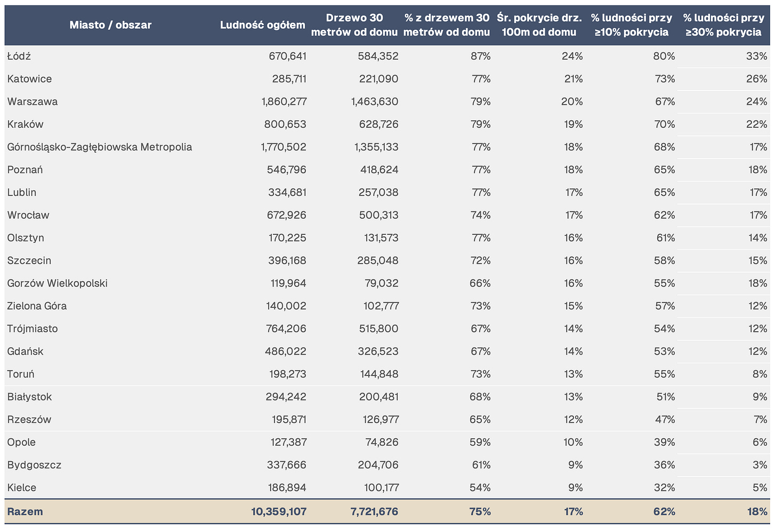Select Poznań's 418,624 tree count cell
The height and width of the screenshot is (532, 776).
378,170
